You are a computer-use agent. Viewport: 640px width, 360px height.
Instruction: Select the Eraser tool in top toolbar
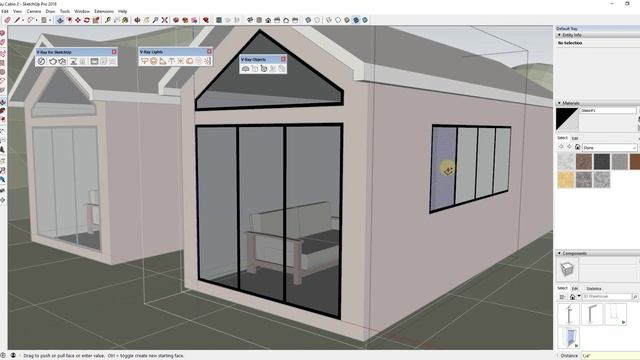(x=7, y=20)
